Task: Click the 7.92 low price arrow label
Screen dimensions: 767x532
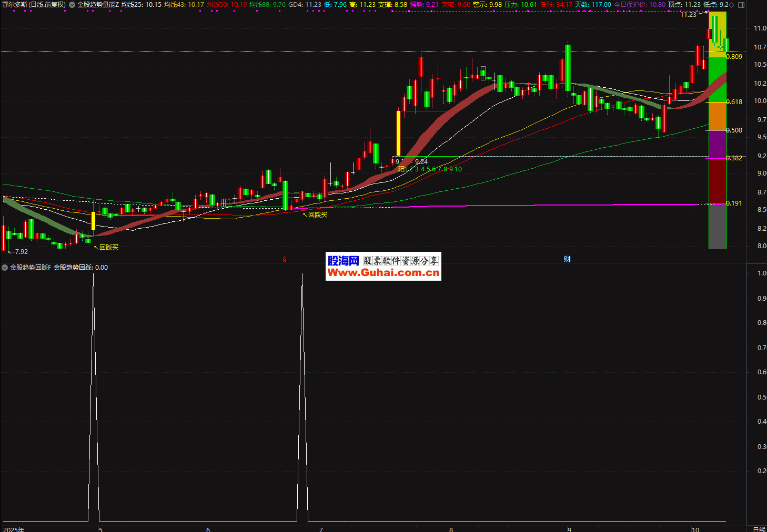Action: [18, 252]
